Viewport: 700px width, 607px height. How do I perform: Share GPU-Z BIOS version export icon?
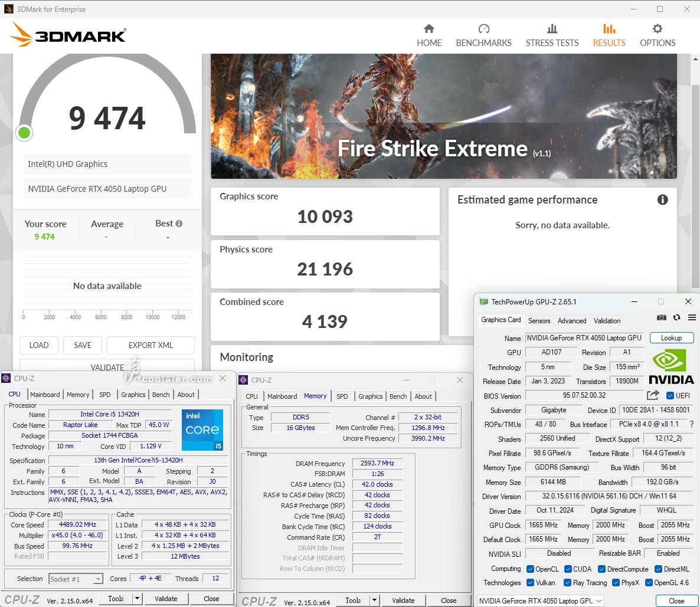click(x=653, y=395)
